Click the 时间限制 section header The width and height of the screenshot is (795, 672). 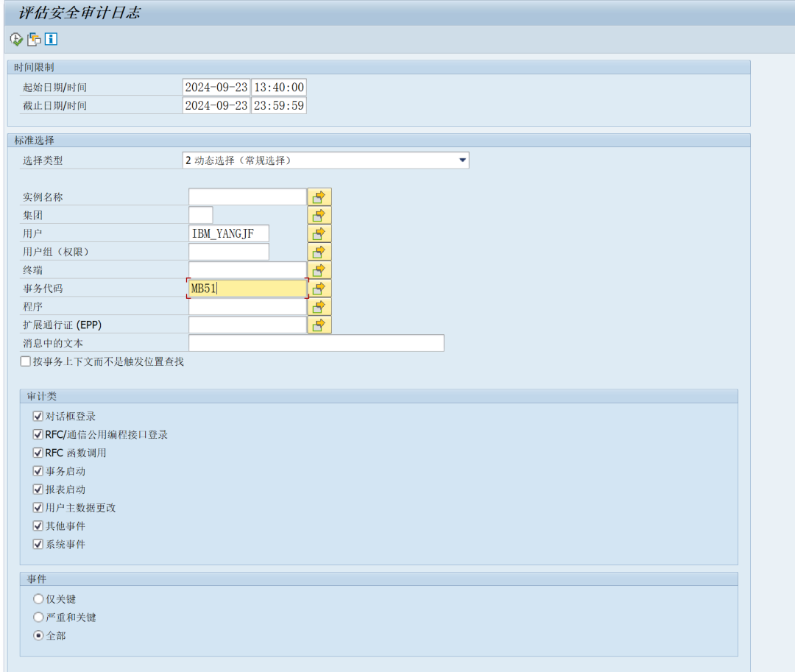pos(34,68)
